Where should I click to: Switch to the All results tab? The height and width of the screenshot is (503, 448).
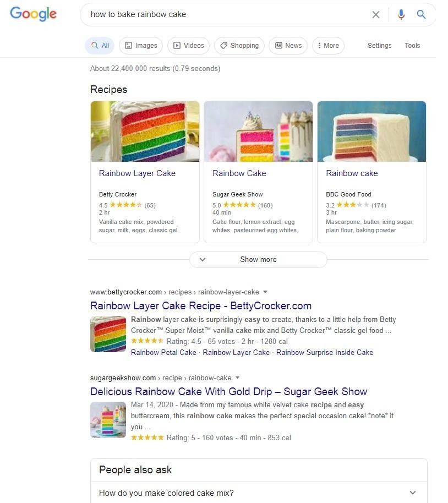[99, 46]
